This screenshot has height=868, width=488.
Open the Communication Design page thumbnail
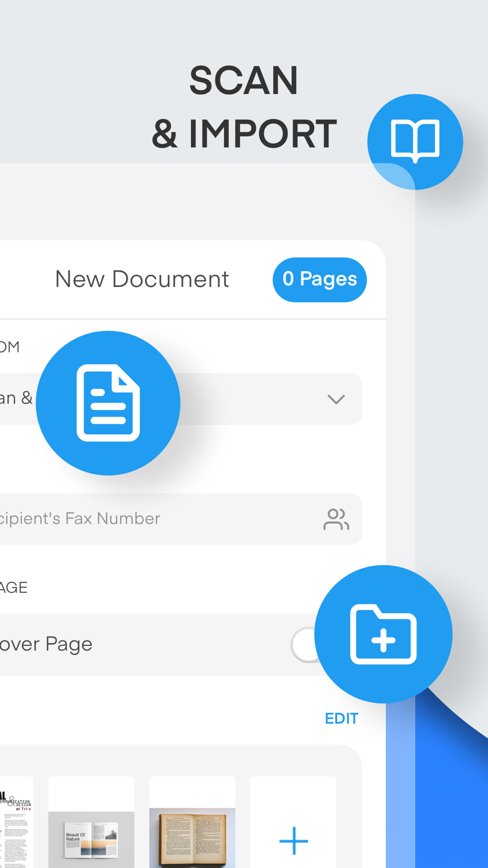[x=17, y=822]
